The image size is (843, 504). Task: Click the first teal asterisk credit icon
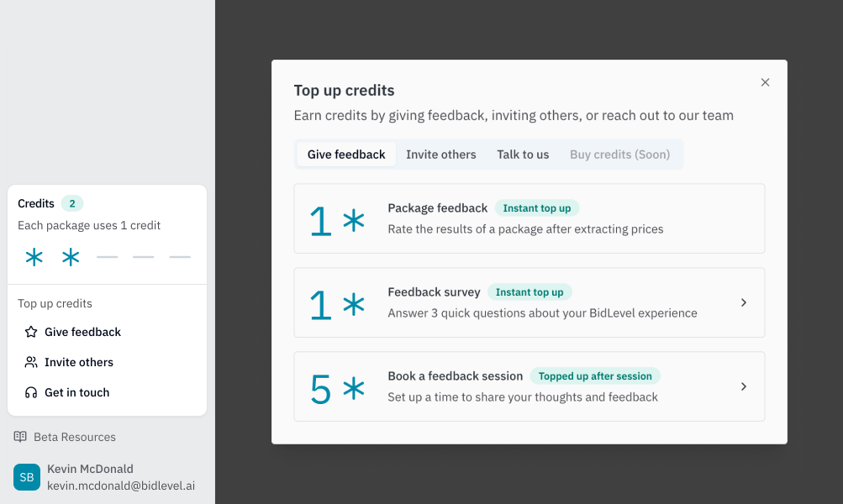(x=34, y=257)
